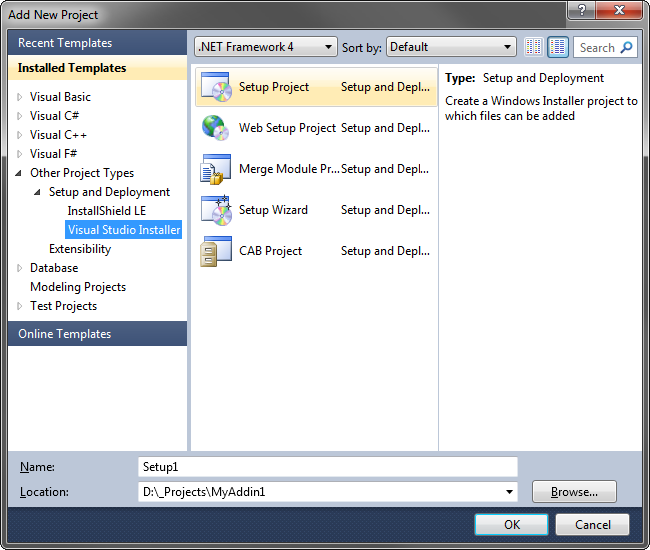Viewport: 650px width, 550px height.
Task: Expand the Visual F# node
Action: tap(19, 154)
